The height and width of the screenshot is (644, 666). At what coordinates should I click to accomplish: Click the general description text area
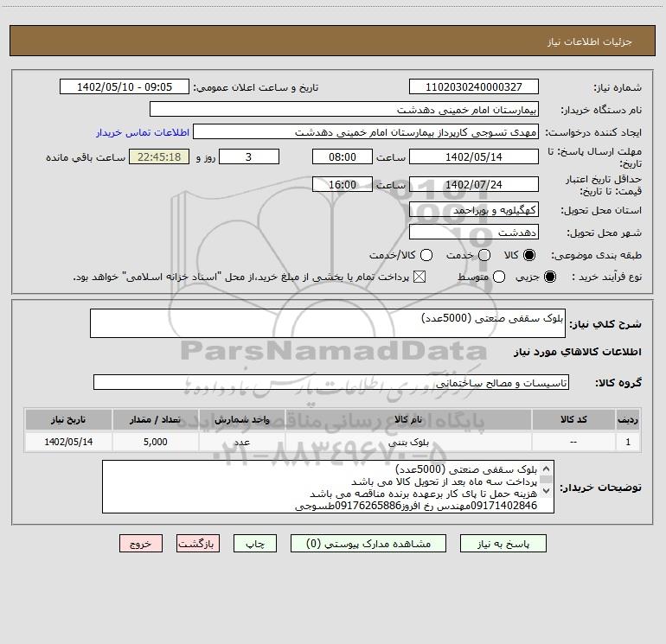tap(328, 323)
